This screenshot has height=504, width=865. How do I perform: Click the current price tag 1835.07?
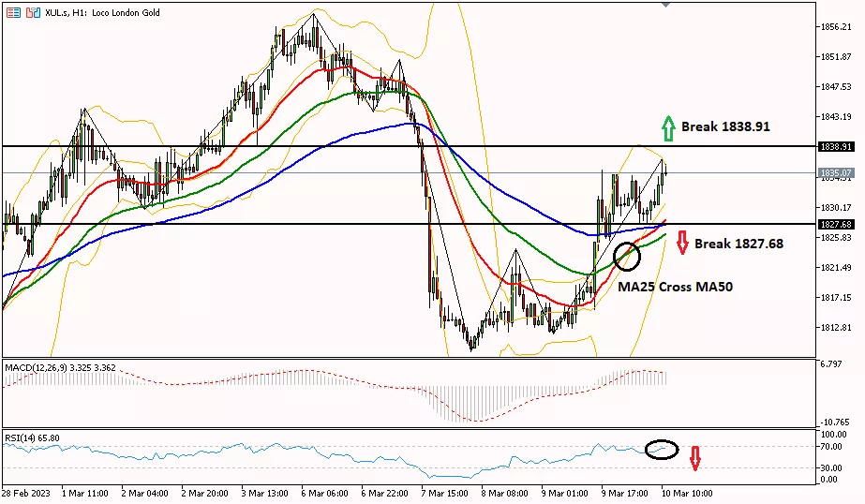836,173
